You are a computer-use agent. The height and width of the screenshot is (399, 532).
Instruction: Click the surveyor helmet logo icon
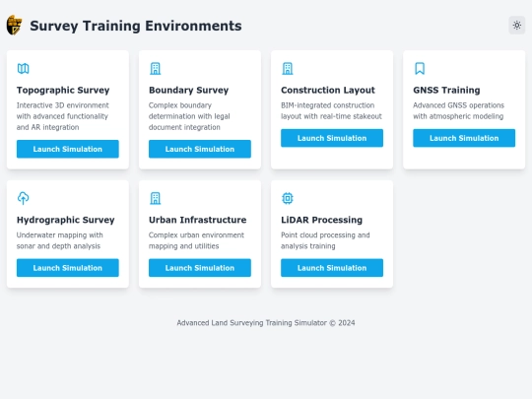tap(14, 25)
